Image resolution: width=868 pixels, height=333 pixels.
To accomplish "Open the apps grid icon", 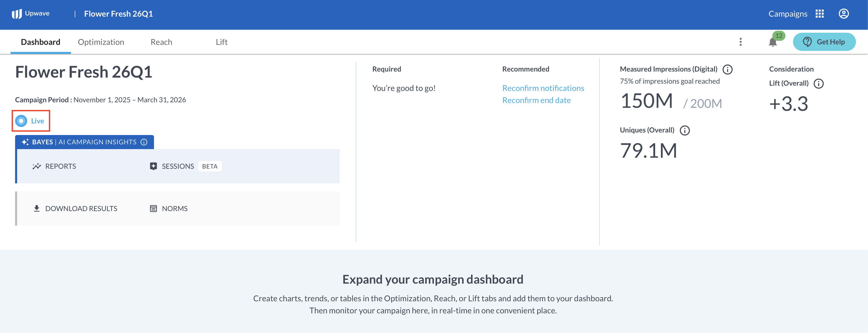I will click(819, 14).
